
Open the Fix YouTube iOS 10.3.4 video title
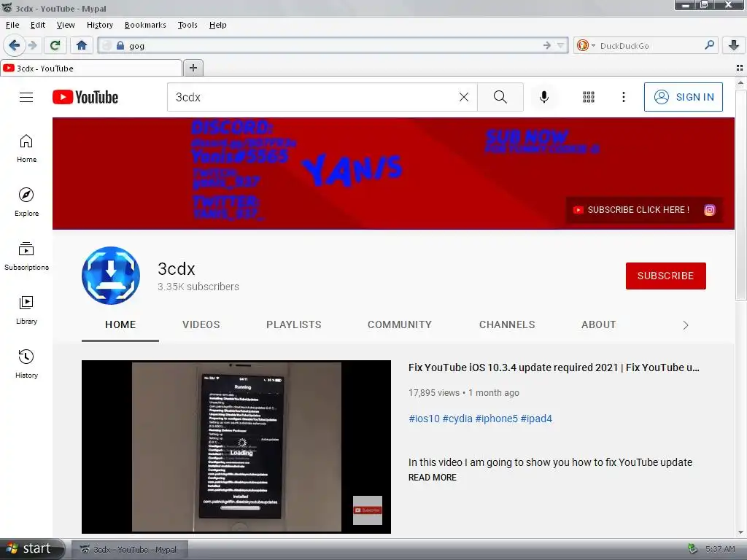point(554,367)
